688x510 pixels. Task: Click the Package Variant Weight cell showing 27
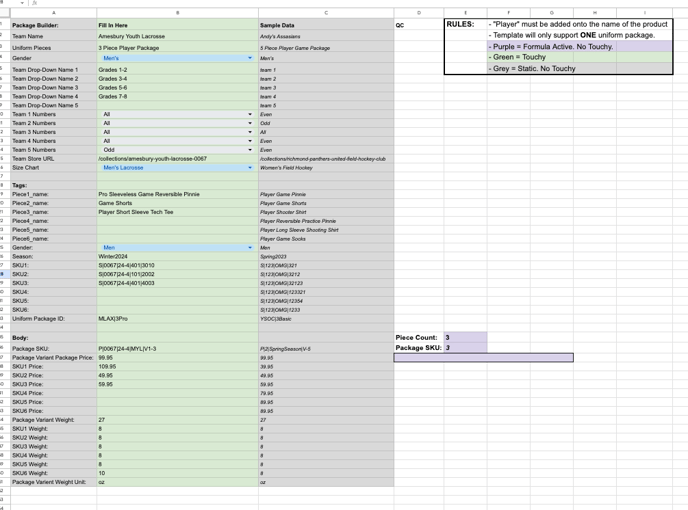[176, 420]
